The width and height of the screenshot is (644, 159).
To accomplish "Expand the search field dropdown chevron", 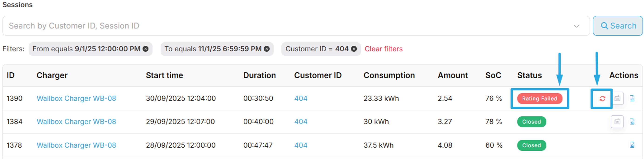I will pos(576,26).
